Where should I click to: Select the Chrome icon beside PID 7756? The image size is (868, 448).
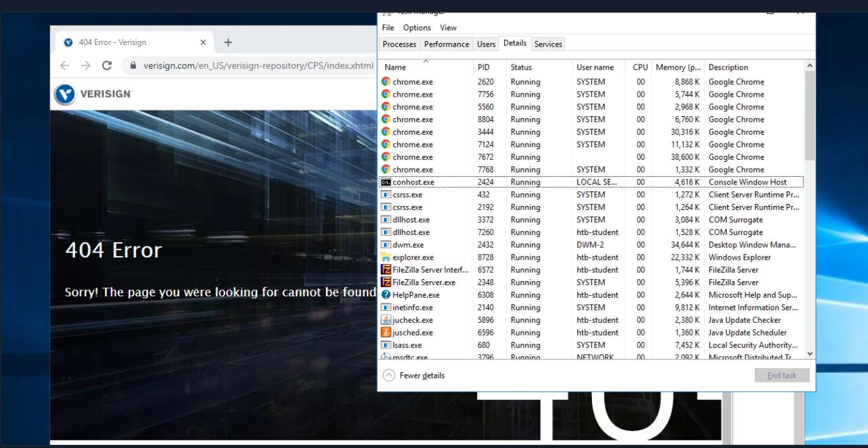point(386,94)
